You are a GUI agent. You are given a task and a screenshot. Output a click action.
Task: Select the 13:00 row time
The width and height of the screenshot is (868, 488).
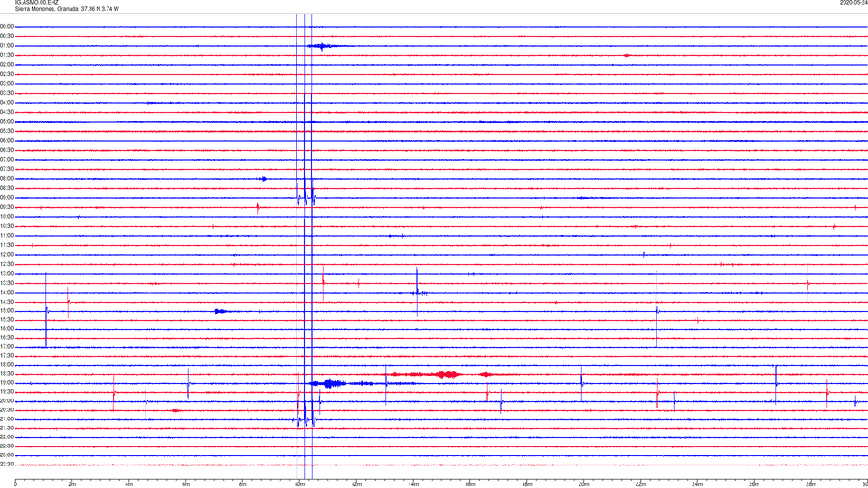point(6,273)
